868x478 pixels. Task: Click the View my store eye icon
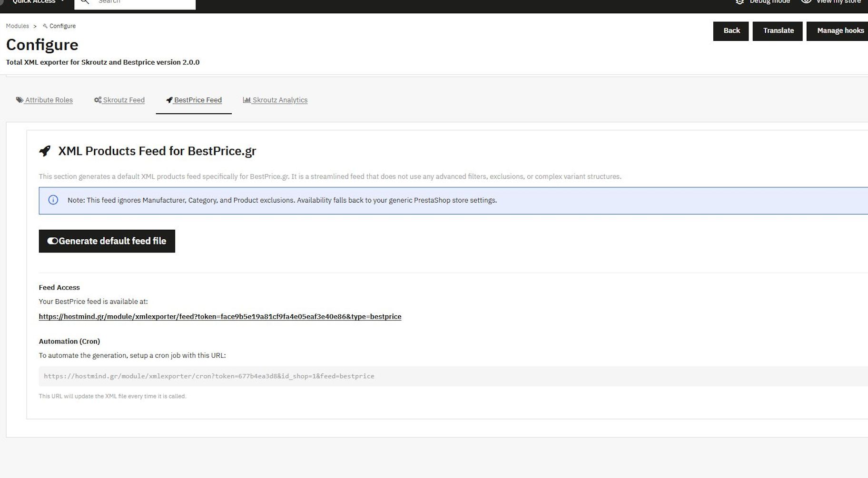point(806,2)
